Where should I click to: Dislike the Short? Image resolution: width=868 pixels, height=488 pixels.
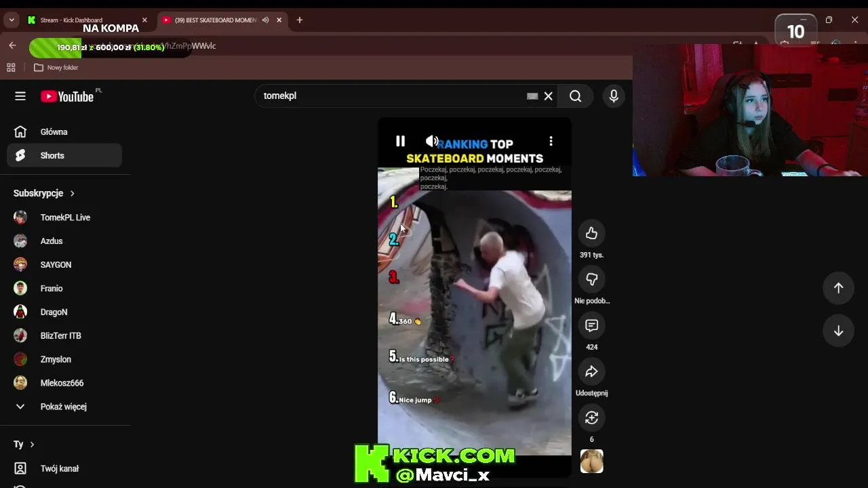591,279
